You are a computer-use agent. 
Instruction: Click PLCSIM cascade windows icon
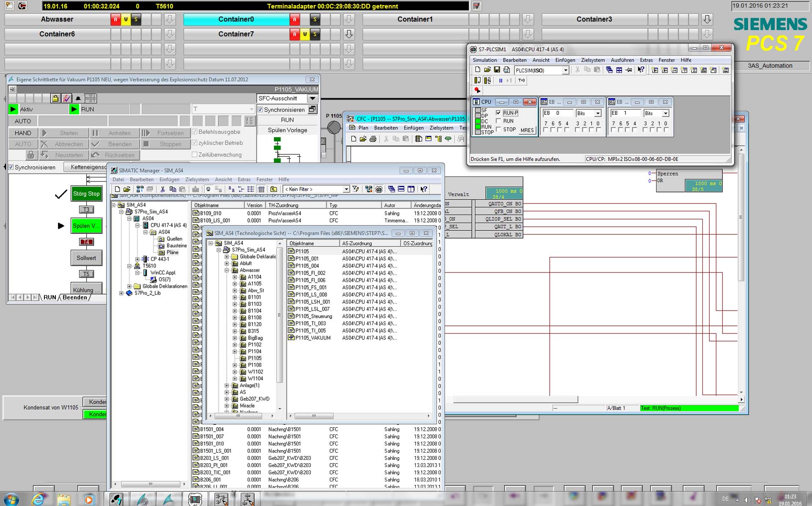point(609,70)
